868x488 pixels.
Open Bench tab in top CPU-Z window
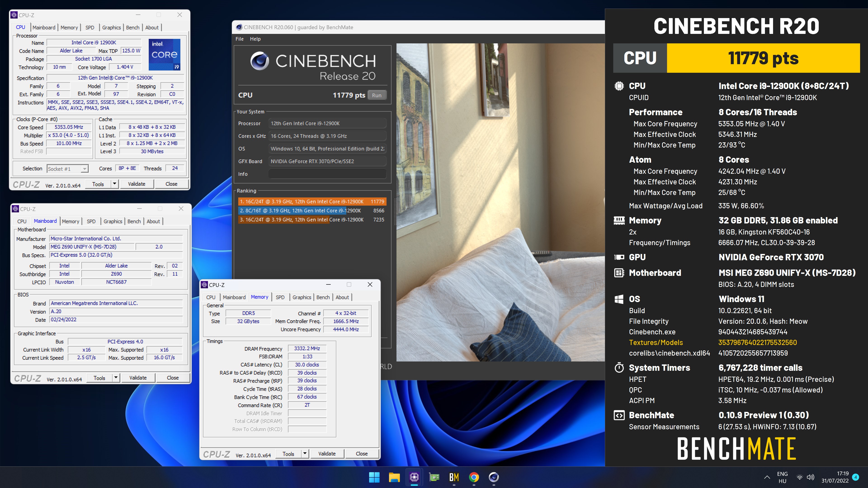click(x=133, y=28)
